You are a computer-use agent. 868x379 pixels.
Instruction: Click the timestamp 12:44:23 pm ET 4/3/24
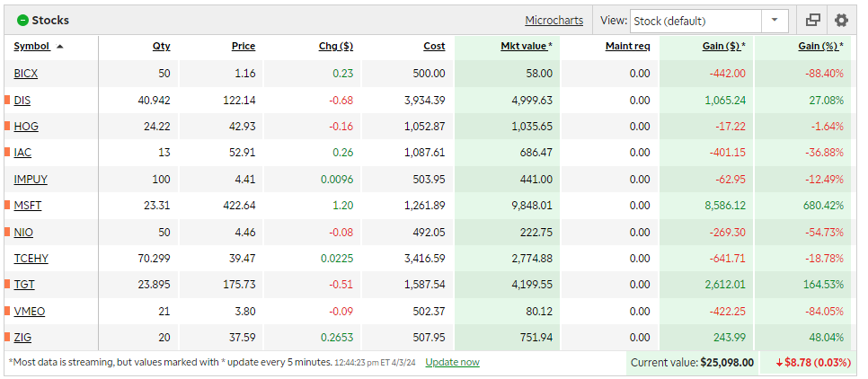(376, 363)
